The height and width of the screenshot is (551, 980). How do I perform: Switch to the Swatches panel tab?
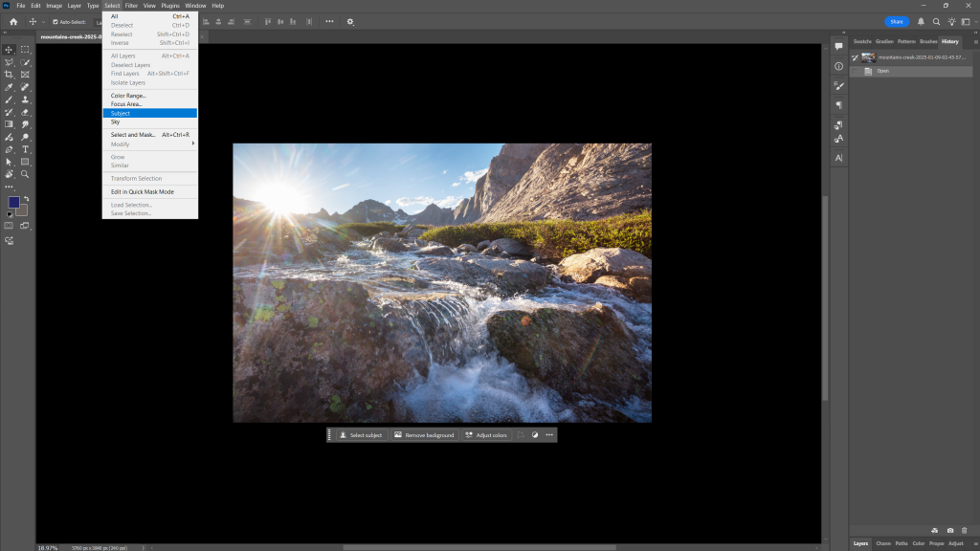point(862,41)
